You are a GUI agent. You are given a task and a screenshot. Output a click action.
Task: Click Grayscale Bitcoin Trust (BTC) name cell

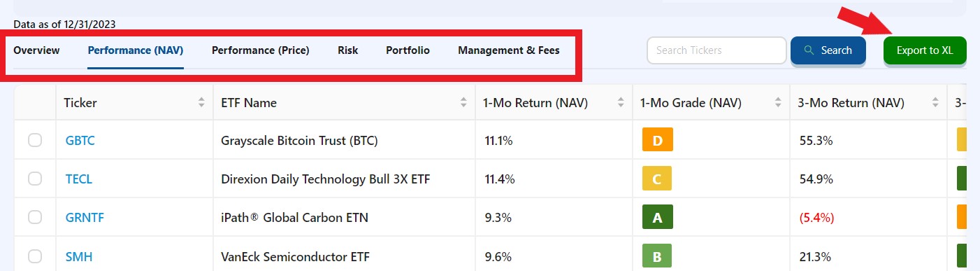tap(299, 141)
